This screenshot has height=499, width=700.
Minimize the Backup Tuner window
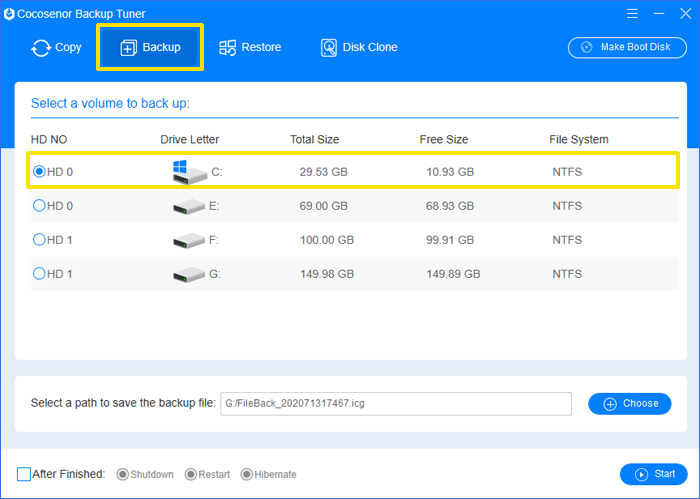[x=659, y=14]
